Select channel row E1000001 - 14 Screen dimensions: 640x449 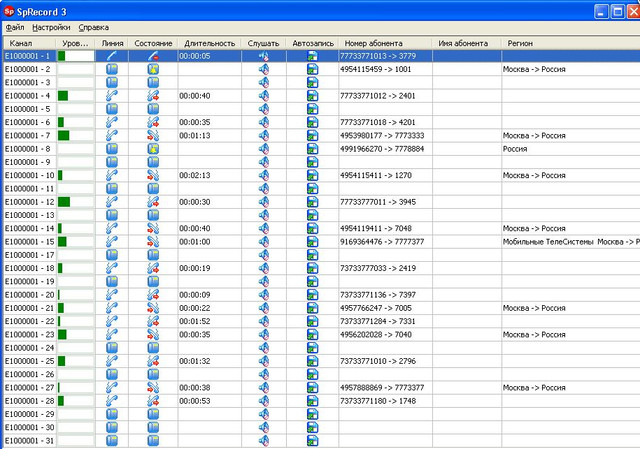pos(30,228)
